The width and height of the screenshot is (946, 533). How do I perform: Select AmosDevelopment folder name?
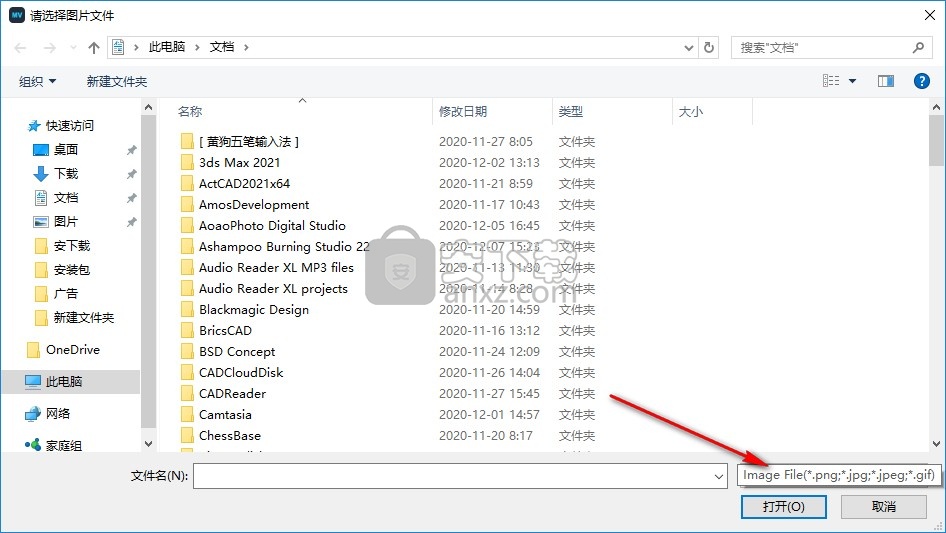pos(254,205)
